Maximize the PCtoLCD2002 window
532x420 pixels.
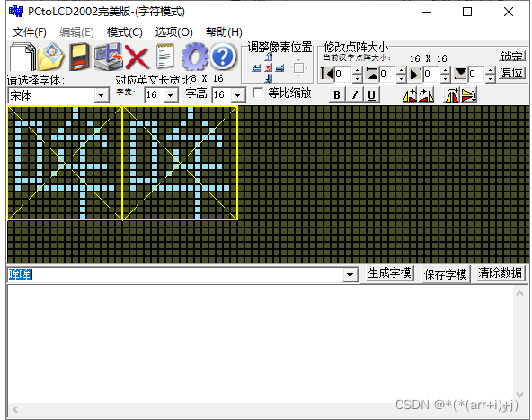pos(467,12)
